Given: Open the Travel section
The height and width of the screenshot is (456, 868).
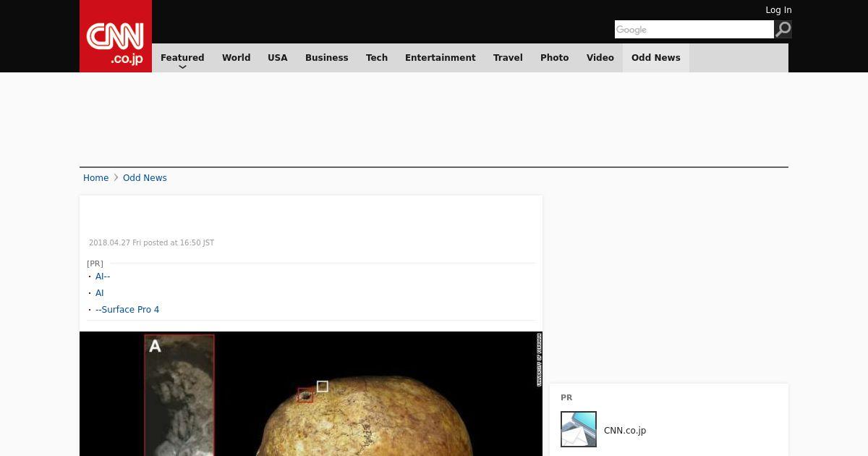Looking at the screenshot, I should [x=508, y=58].
